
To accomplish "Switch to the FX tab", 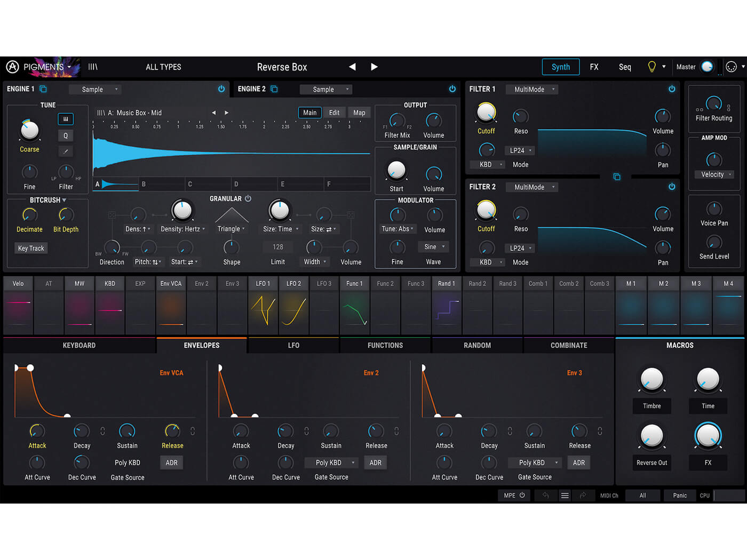I will (x=594, y=67).
